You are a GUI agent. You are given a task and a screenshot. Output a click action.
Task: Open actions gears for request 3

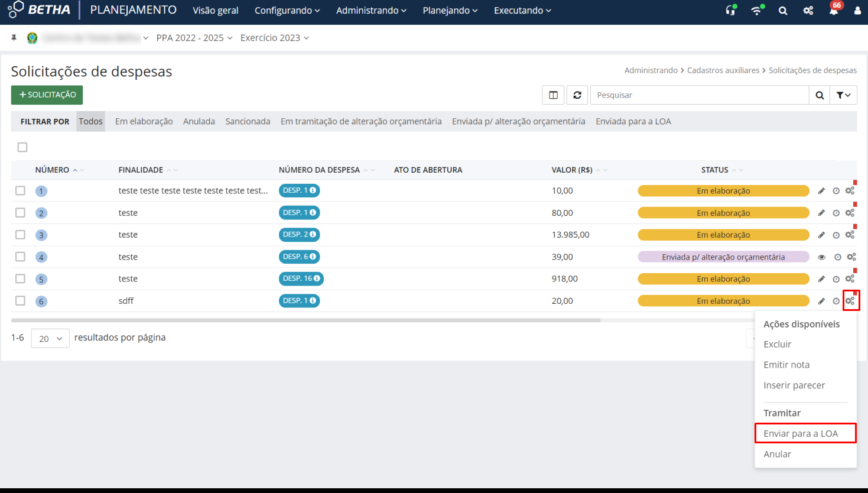pyautogui.click(x=850, y=235)
